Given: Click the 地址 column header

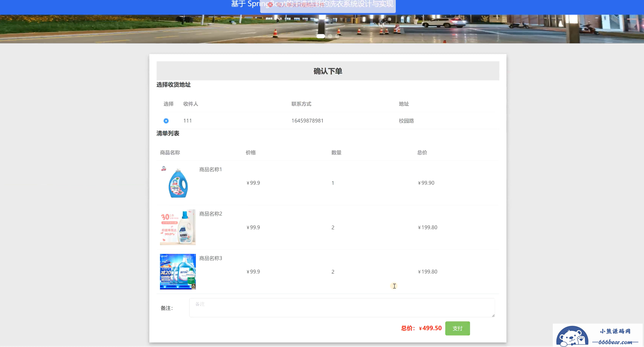Looking at the screenshot, I should point(404,104).
